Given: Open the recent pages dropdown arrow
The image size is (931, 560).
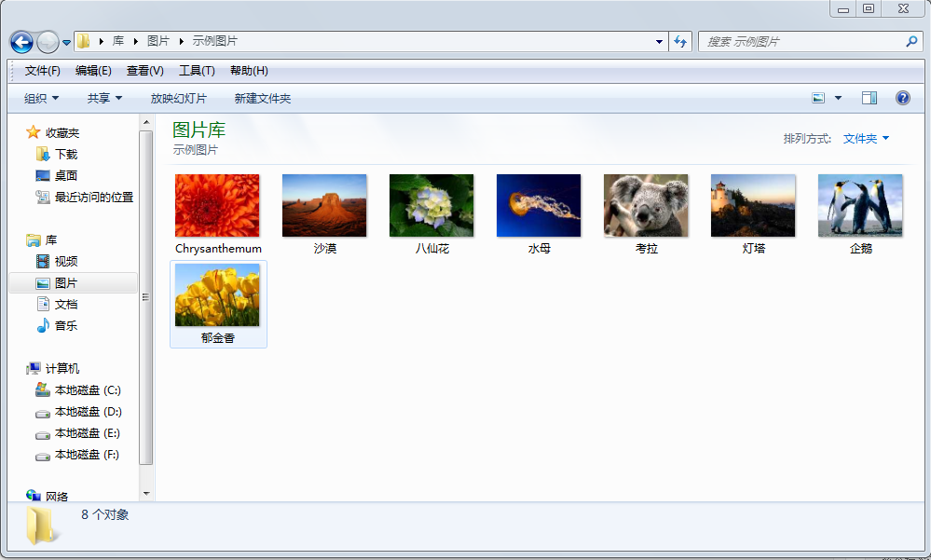Looking at the screenshot, I should click(66, 42).
